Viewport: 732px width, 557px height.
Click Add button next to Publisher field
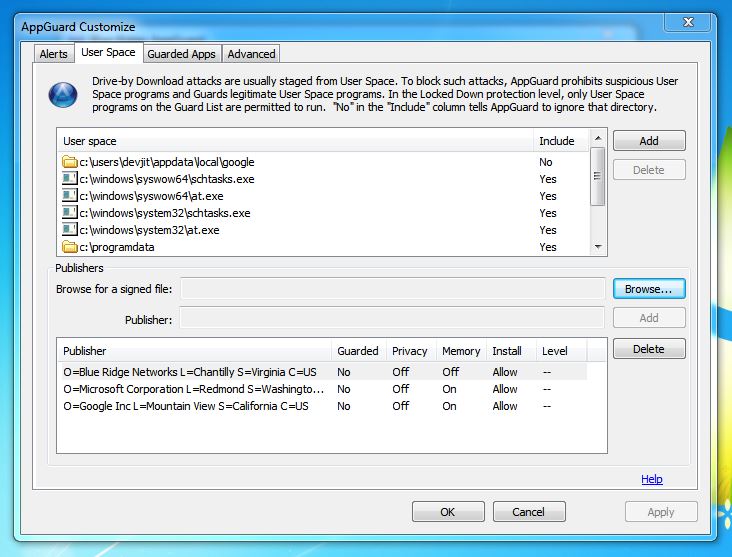point(649,318)
